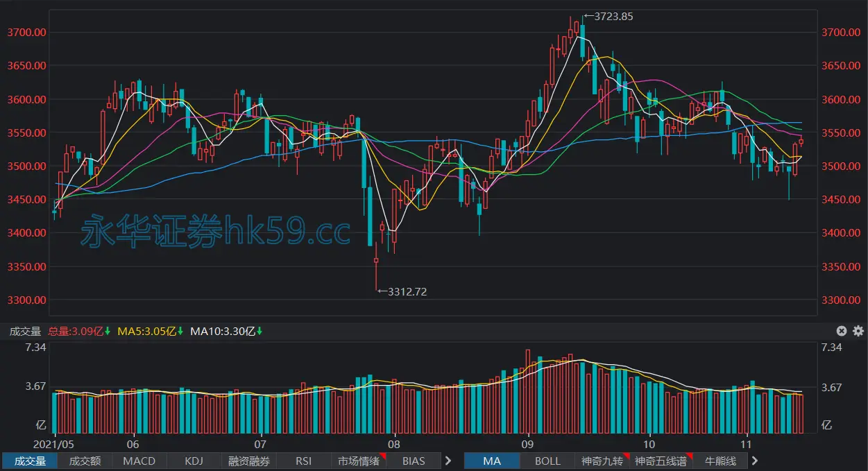The height and width of the screenshot is (471, 868).
Task: Switch to BIAS indicator
Action: (x=414, y=461)
